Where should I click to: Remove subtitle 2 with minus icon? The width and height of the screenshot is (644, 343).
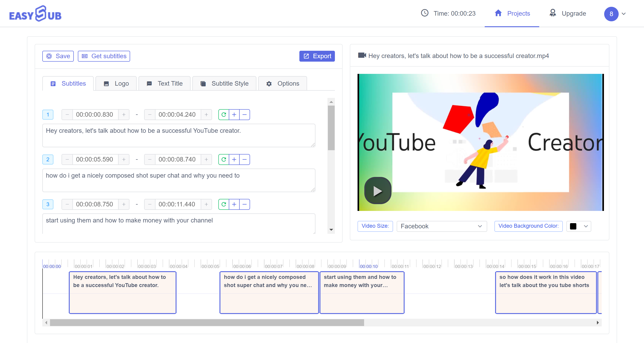point(245,159)
